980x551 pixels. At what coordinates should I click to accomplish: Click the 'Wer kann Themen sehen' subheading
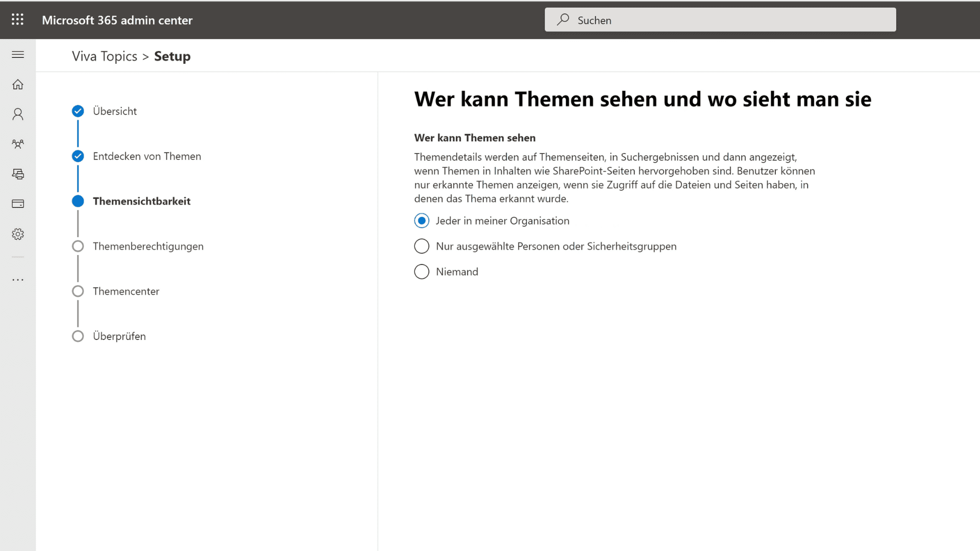pyautogui.click(x=475, y=138)
